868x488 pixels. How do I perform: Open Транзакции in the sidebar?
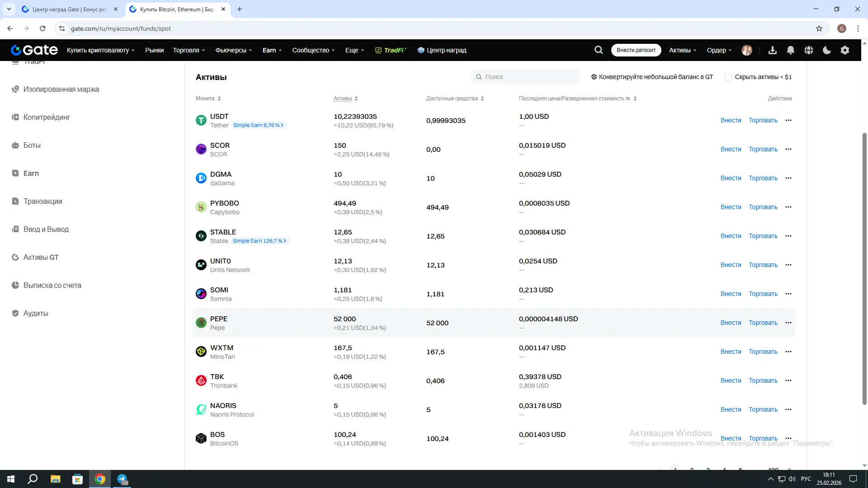pos(42,201)
